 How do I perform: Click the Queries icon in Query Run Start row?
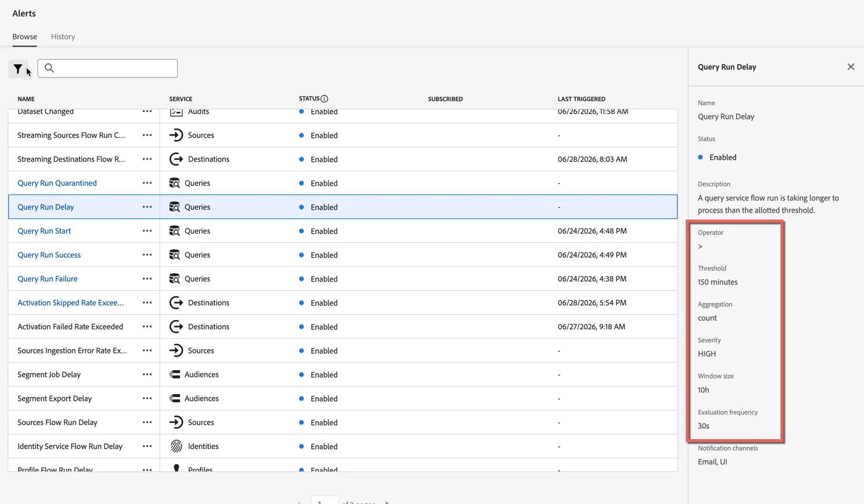tap(174, 231)
